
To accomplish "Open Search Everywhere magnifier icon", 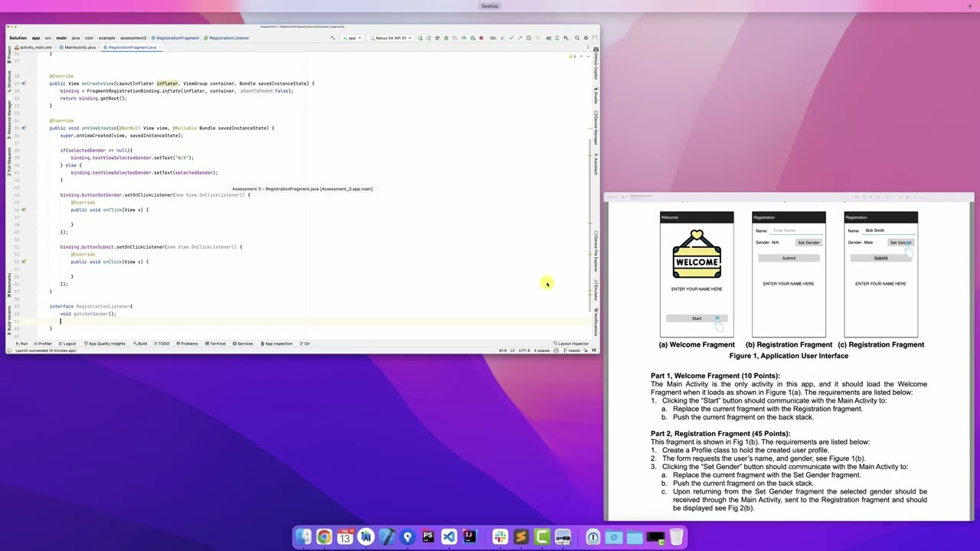I will tap(577, 37).
